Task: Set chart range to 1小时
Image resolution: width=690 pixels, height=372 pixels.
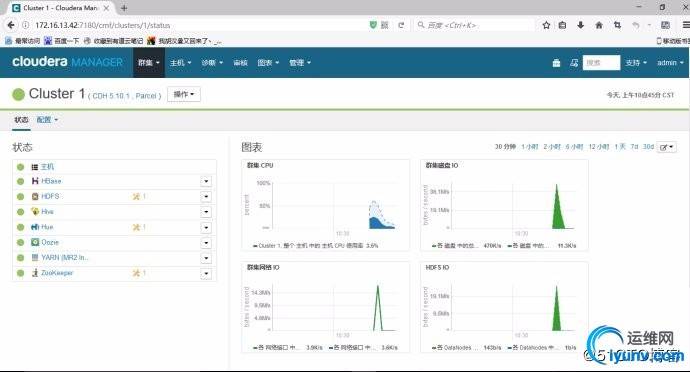Action: [529, 147]
